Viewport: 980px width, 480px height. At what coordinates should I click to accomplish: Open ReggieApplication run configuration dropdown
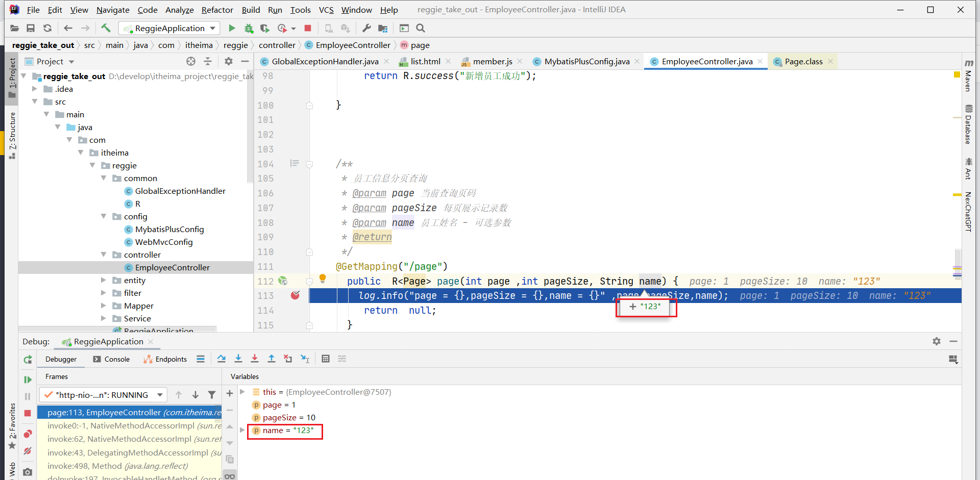[170, 28]
